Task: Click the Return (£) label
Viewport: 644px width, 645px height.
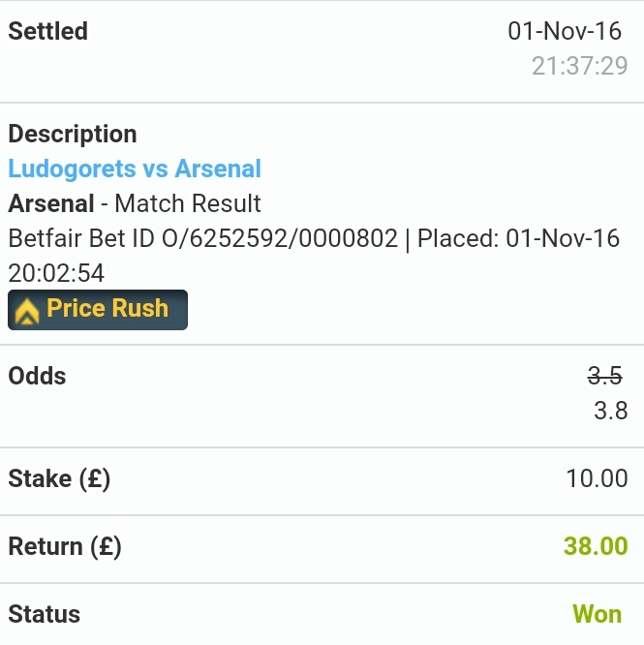Action: pyautogui.click(x=65, y=547)
